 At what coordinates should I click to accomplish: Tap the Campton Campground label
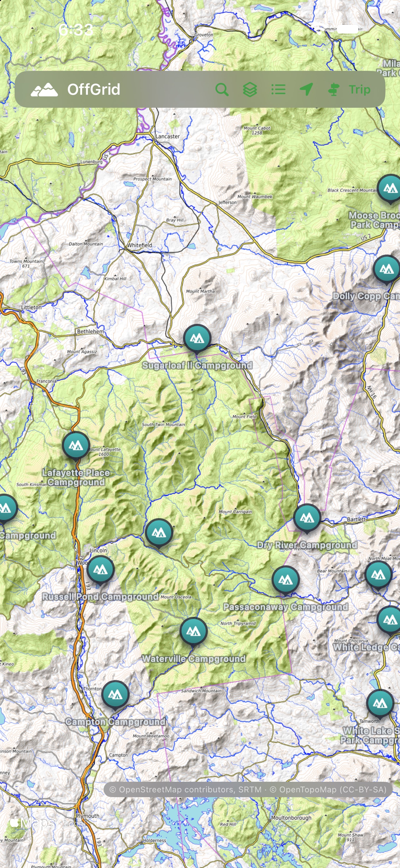[x=115, y=722]
